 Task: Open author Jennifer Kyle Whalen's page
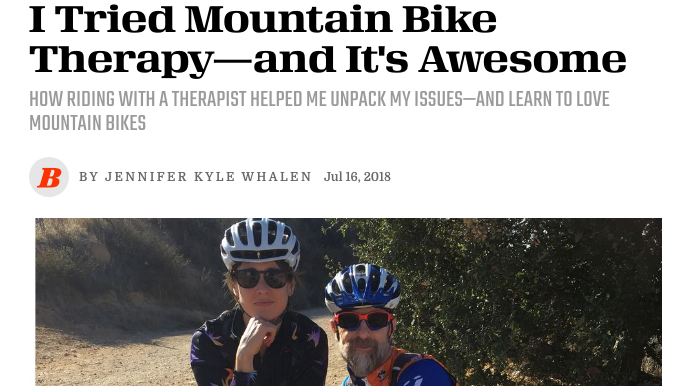tap(208, 177)
